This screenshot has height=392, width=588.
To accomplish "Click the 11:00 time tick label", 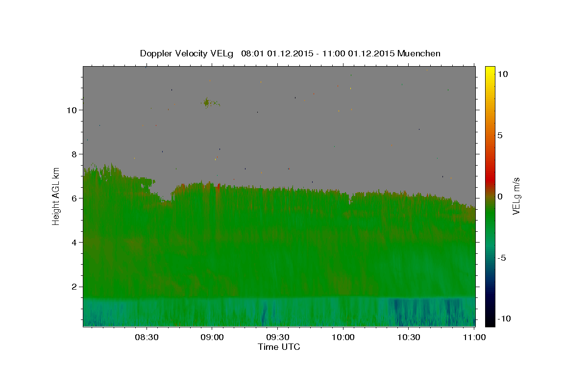I will coord(474,337).
